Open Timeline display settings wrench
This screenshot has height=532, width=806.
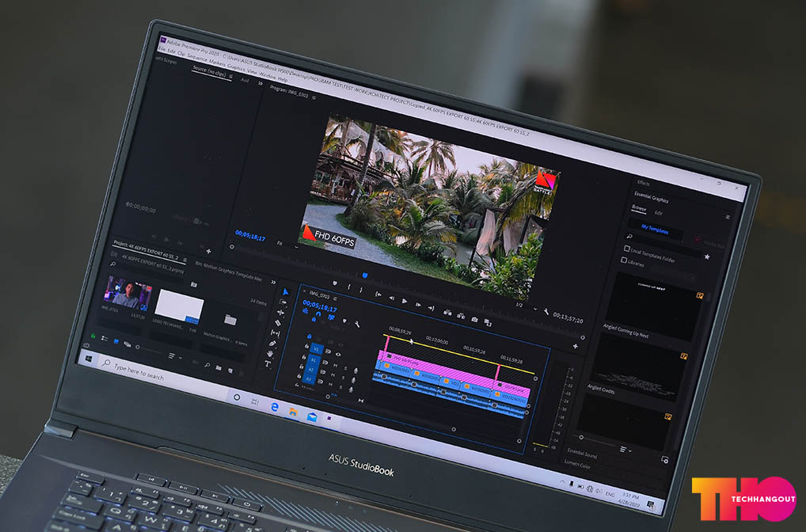tap(357, 325)
